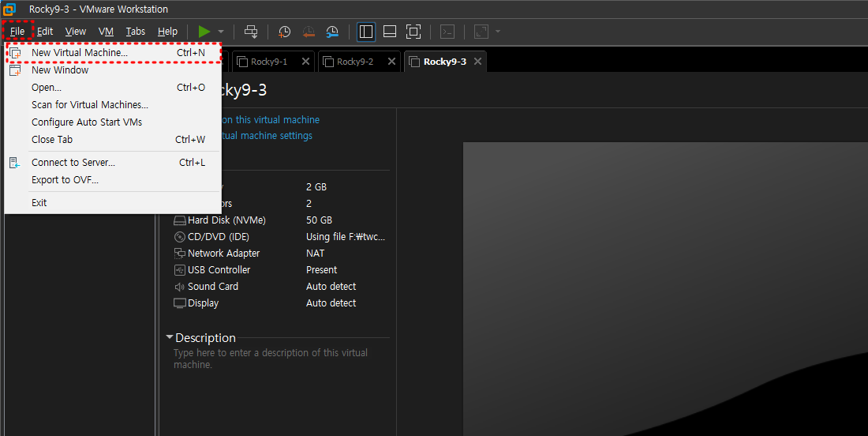Image resolution: width=868 pixels, height=436 pixels.
Task: Select Scan for Virtual Machines...
Action: coord(113,105)
